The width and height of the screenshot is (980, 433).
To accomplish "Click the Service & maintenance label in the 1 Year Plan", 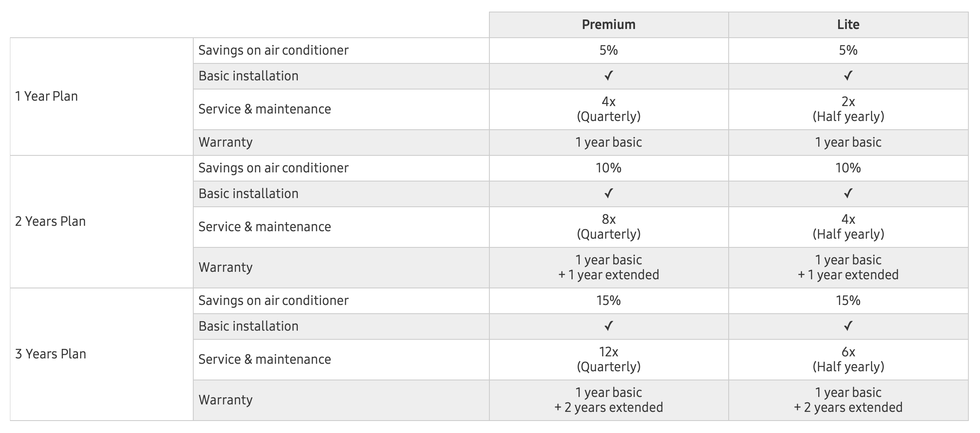I will tap(265, 109).
